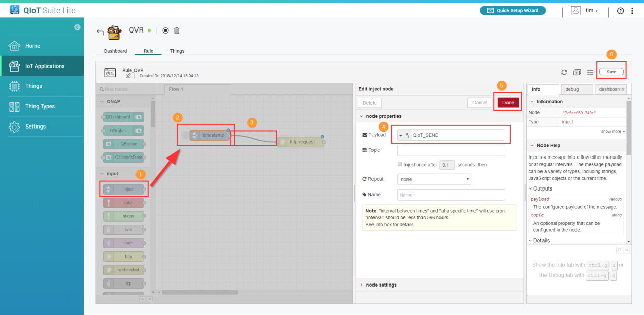644x315 pixels.
Task: Select the status node in the palette
Action: [123, 216]
